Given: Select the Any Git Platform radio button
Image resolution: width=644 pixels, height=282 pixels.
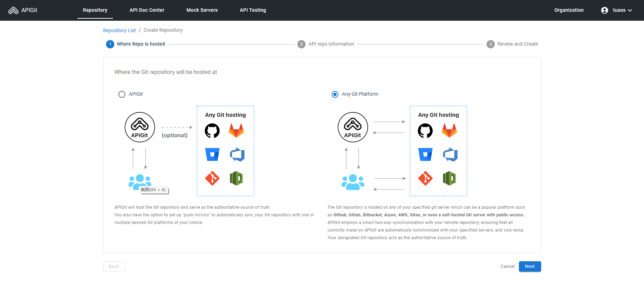Looking at the screenshot, I should (x=335, y=94).
